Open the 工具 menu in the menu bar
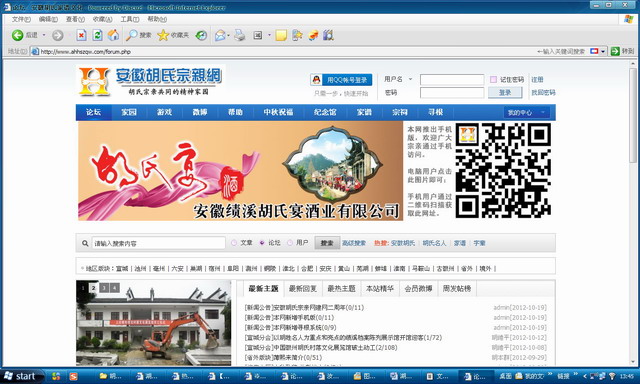 click(x=129, y=19)
